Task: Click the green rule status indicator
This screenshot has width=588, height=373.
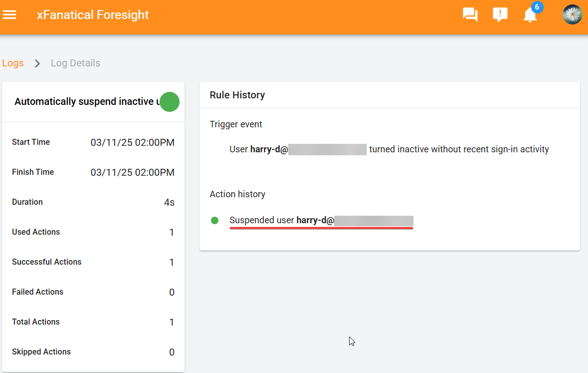Action: pyautogui.click(x=169, y=102)
